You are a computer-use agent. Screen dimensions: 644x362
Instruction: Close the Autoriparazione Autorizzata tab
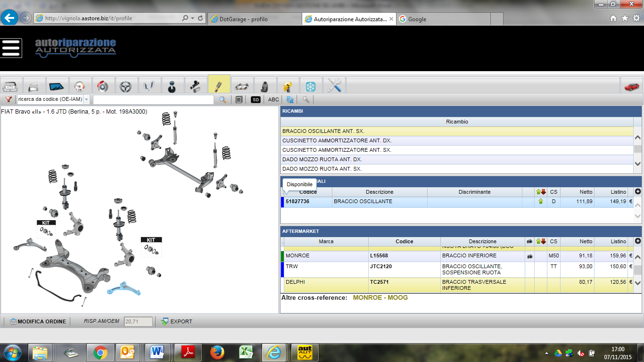(391, 19)
